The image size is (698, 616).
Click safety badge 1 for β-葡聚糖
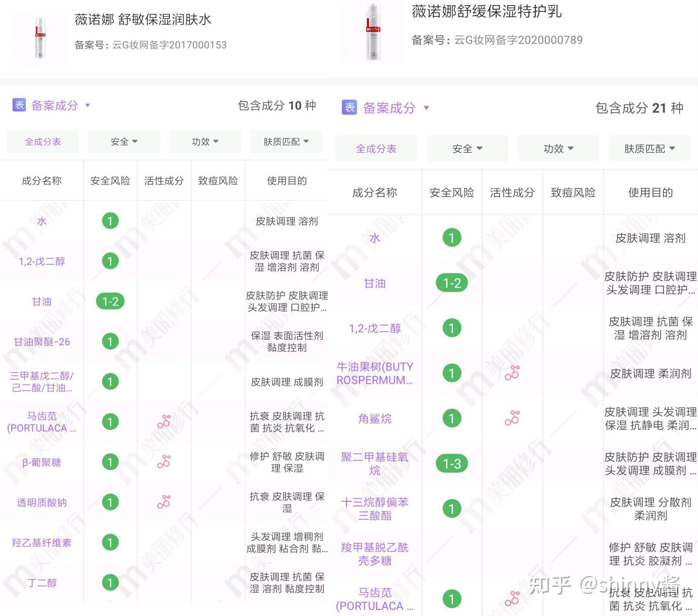coord(110,462)
